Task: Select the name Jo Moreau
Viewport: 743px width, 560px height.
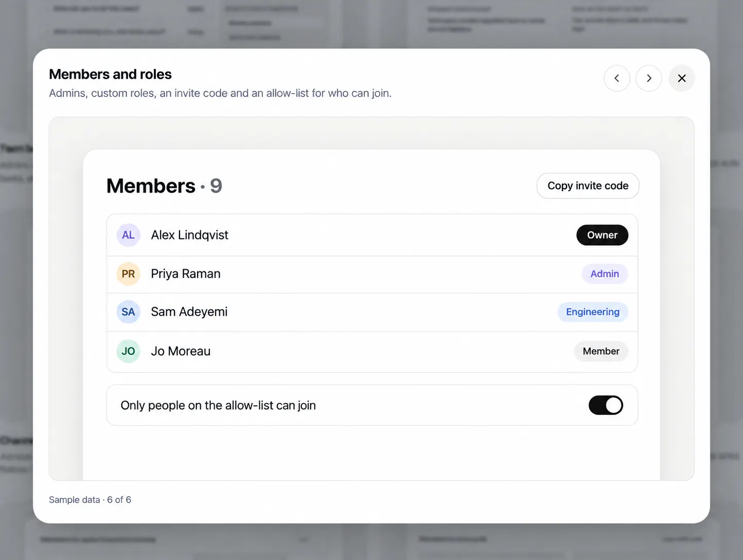Action: coord(181,351)
